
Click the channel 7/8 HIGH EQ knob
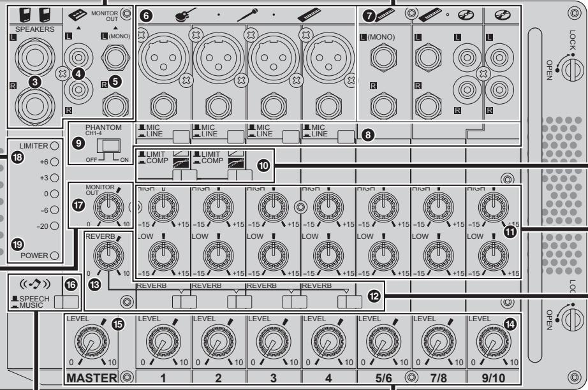[439, 207]
